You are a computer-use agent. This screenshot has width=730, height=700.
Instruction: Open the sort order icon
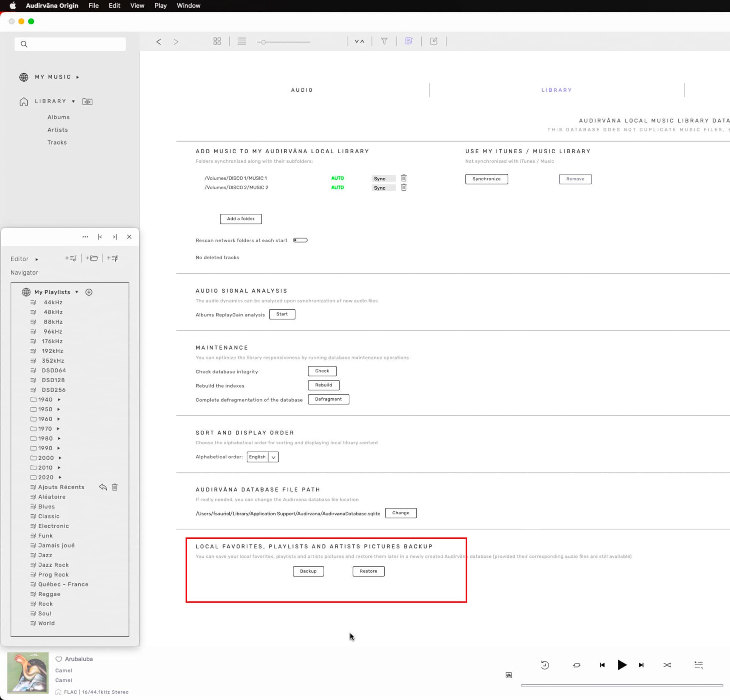tap(359, 41)
